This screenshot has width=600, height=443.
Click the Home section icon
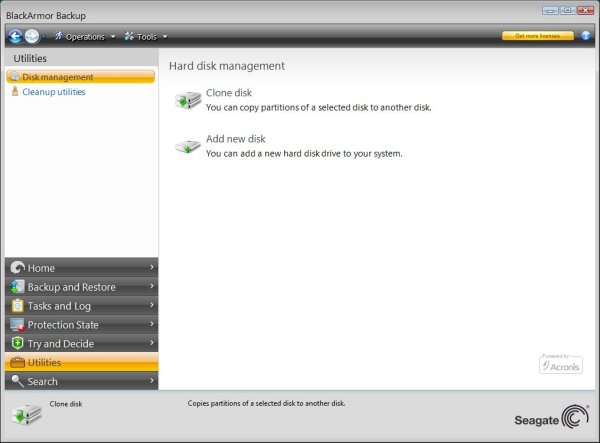click(18, 267)
